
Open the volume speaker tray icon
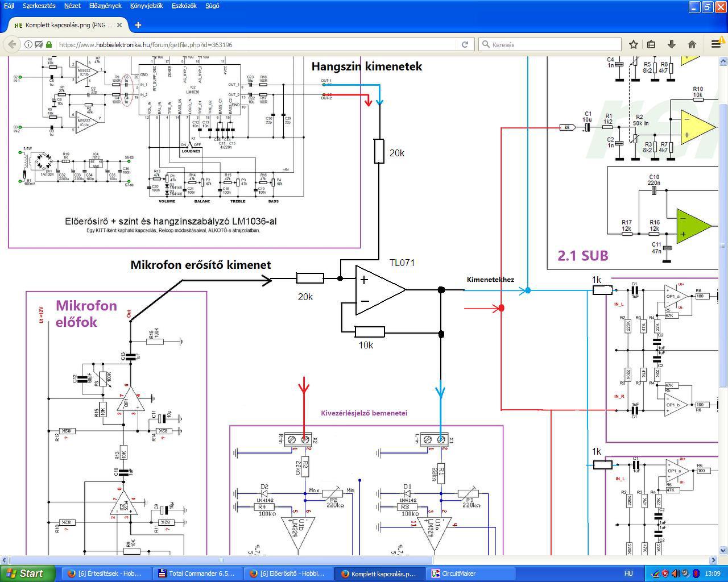(675, 573)
